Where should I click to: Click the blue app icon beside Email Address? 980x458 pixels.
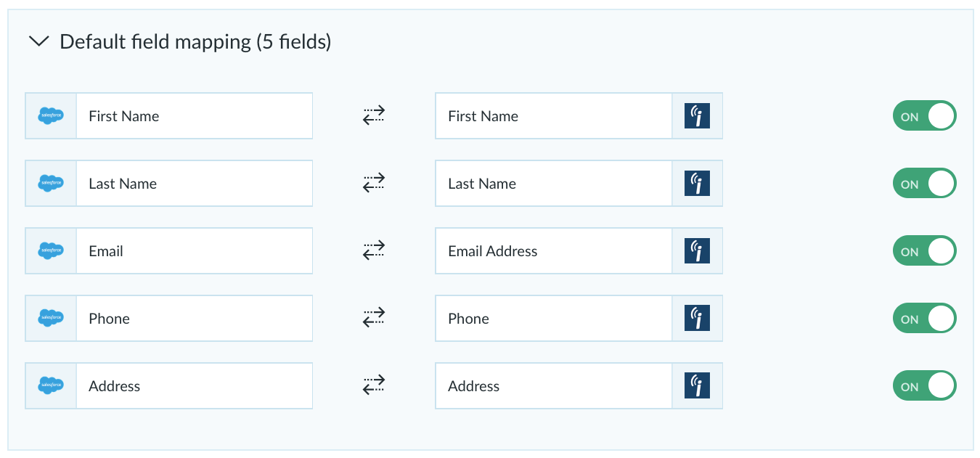697,251
